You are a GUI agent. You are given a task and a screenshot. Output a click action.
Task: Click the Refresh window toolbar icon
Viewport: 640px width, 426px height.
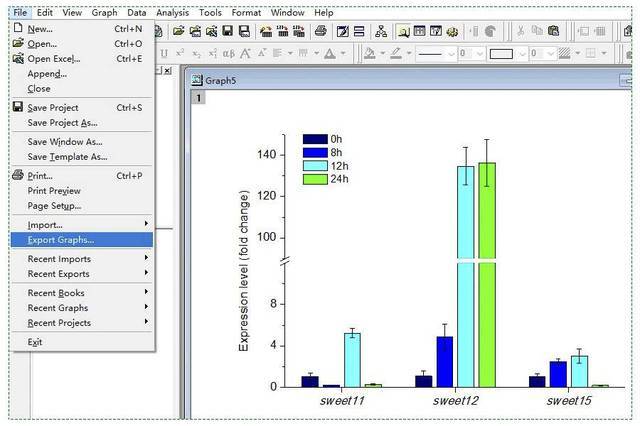pos(342,31)
